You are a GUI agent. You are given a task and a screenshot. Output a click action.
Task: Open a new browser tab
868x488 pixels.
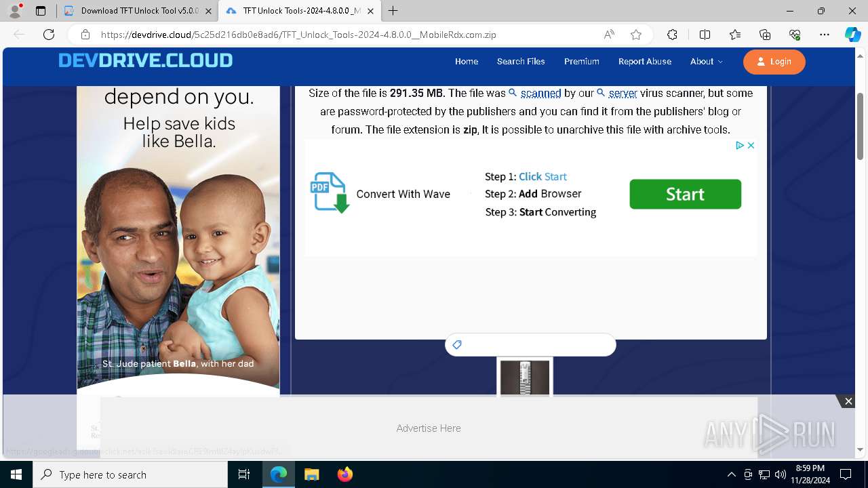coord(393,11)
